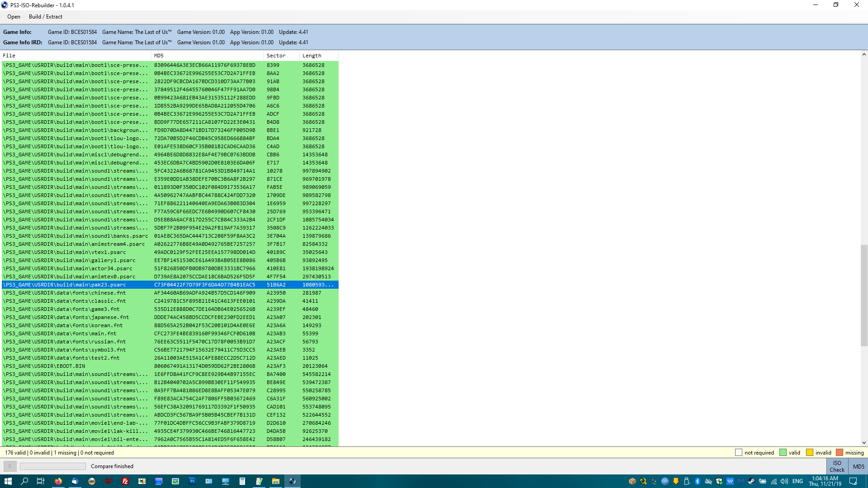
Task: Select the gallery1.psarc file row
Action: 170,260
